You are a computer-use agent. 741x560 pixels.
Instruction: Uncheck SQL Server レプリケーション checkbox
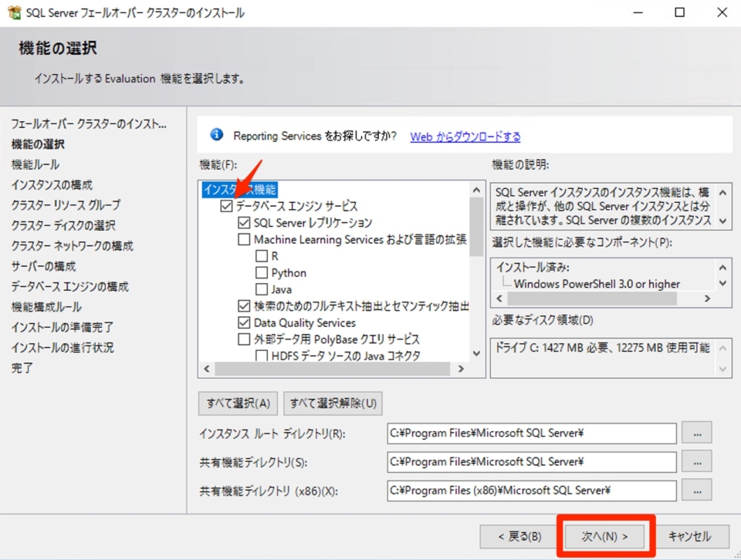tap(244, 222)
